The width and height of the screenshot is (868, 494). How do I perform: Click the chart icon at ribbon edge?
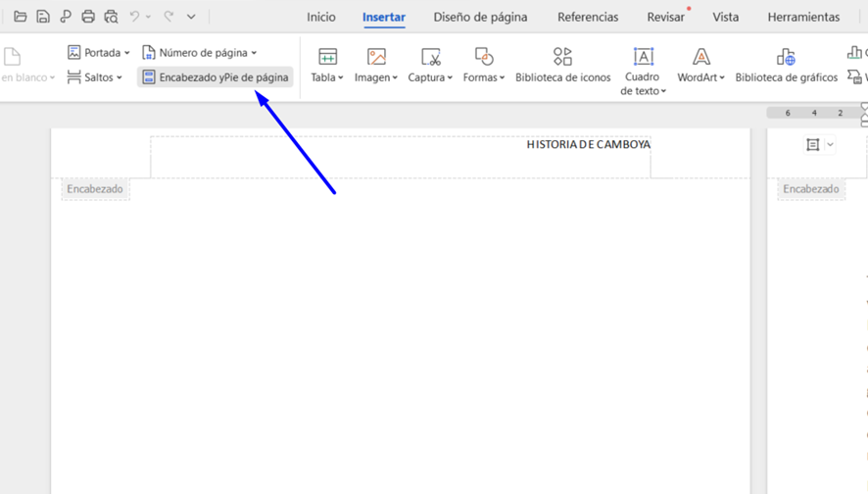point(854,53)
